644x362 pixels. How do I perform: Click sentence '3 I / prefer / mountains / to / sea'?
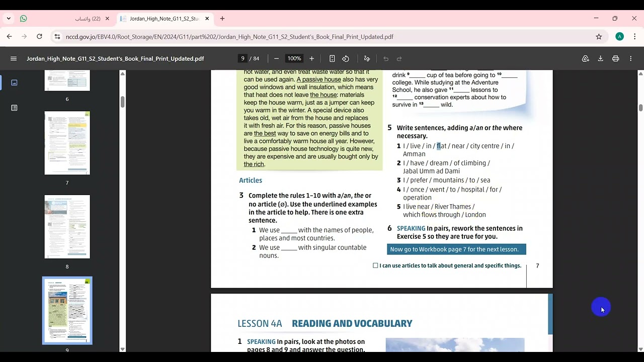tap(443, 180)
